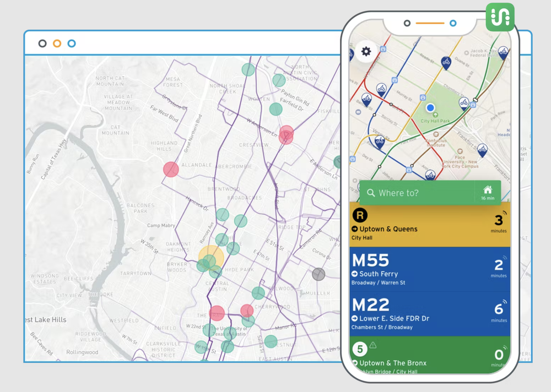Screen dimensions: 551x392
Task: Click the MESA FOREST label
Action: [x=173, y=82]
